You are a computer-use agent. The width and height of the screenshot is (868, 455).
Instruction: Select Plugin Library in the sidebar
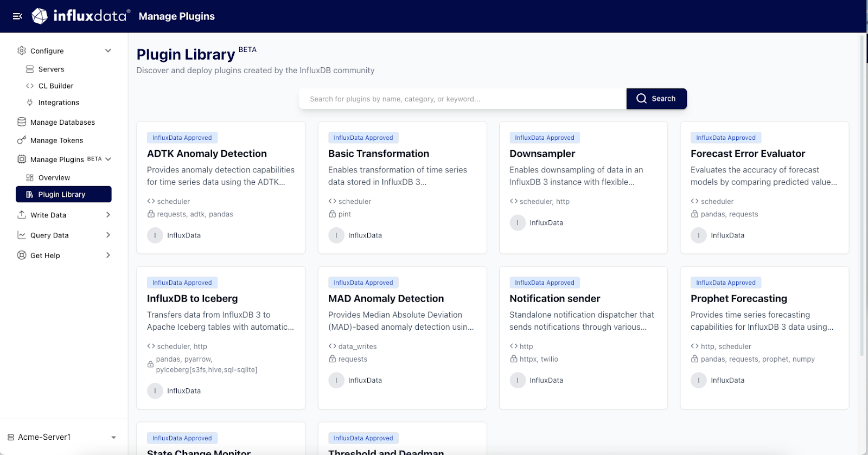tap(63, 194)
